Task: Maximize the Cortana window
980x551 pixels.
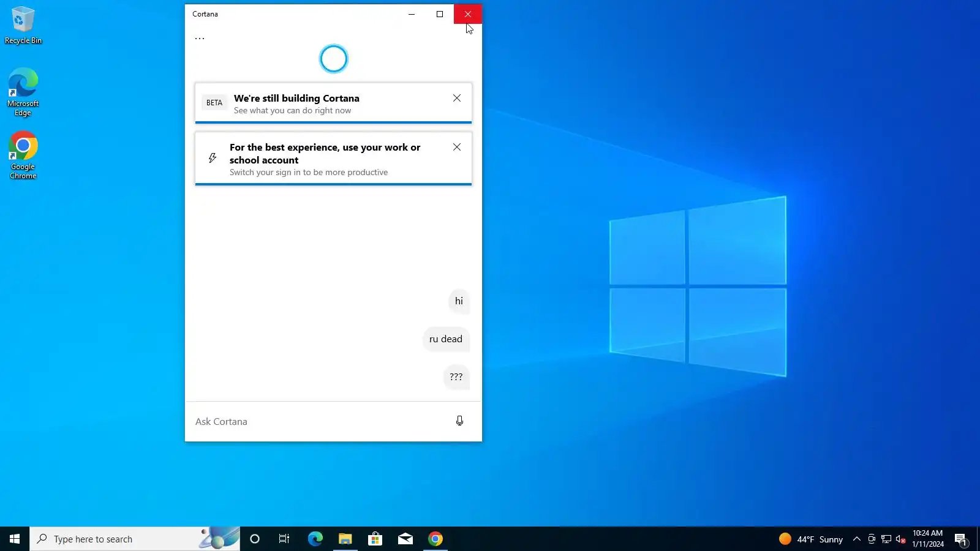Action: 440,14
